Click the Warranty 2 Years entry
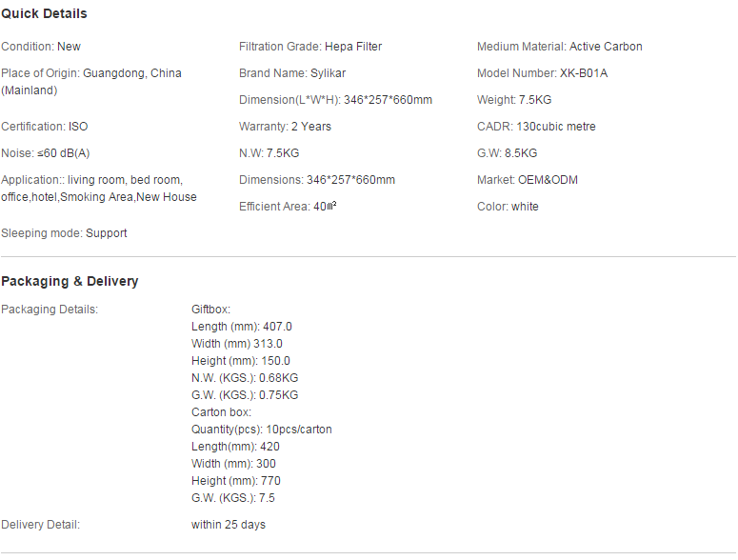Screen dimensions: 738x560 pyautogui.click(x=286, y=127)
